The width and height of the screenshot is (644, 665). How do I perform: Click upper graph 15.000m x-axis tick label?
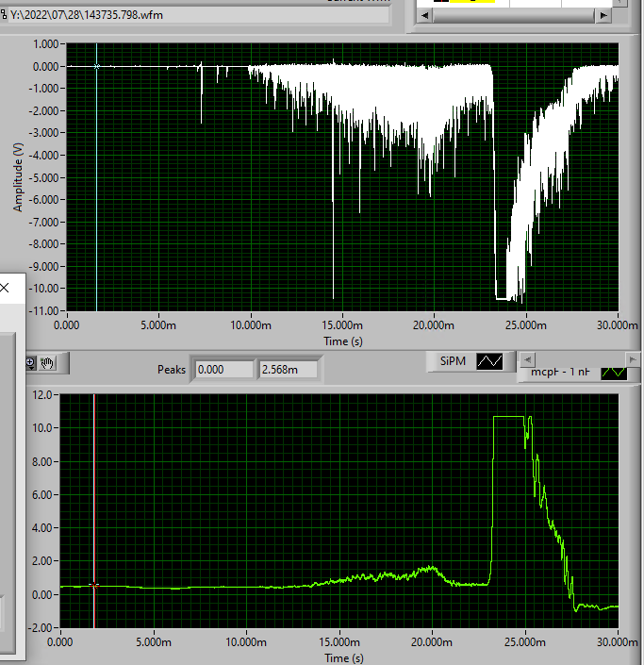(342, 325)
